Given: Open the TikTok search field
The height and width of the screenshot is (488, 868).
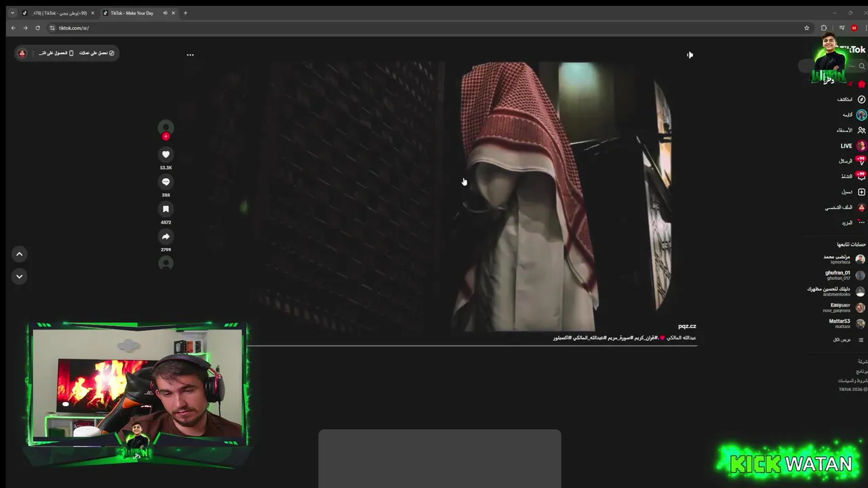Looking at the screenshot, I should [x=833, y=66].
